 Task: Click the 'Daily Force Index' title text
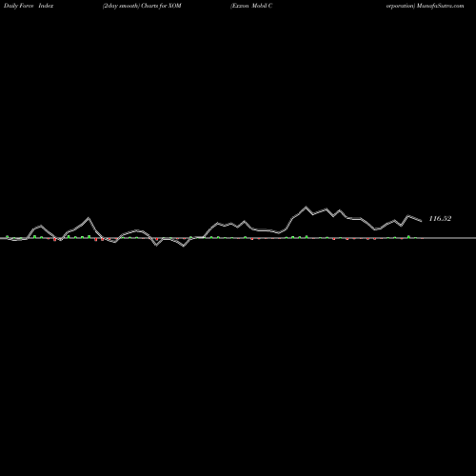29,6
